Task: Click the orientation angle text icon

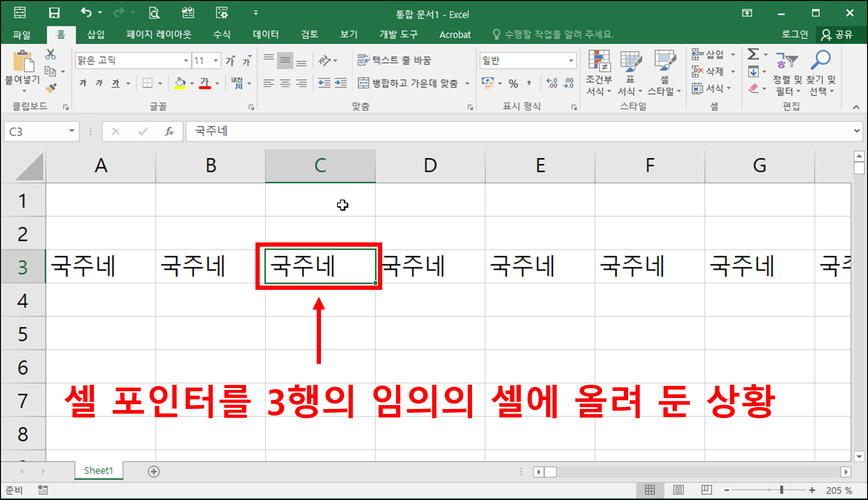Action: point(324,61)
